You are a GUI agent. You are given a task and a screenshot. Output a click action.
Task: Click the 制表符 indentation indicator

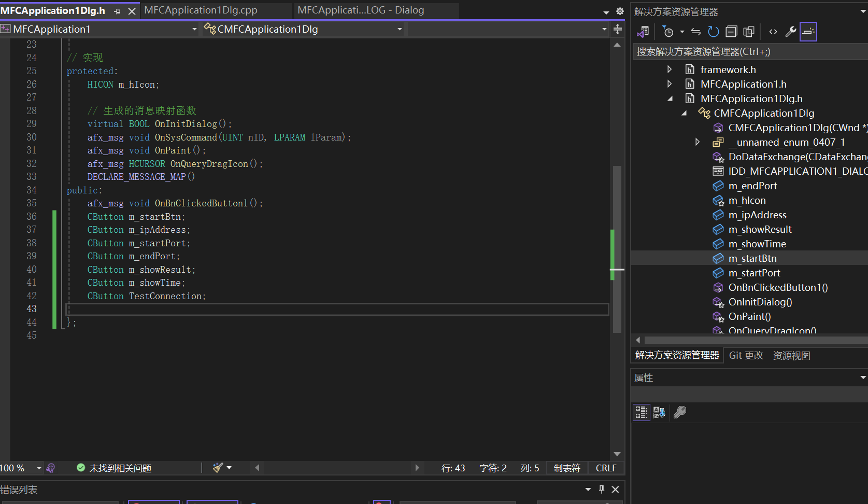[x=567, y=468]
